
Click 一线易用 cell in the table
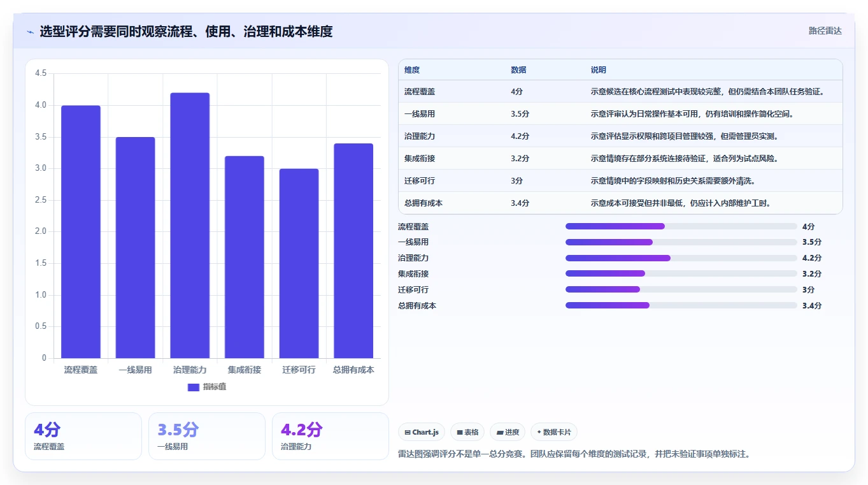tap(420, 114)
